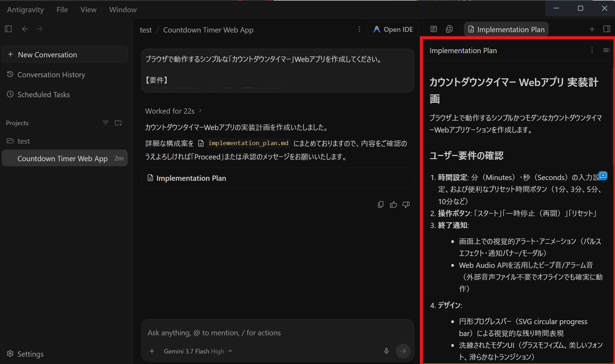Image resolution: width=615 pixels, height=364 pixels.
Task: Open Implementation Plan panel kebab menu
Action: 592,50
